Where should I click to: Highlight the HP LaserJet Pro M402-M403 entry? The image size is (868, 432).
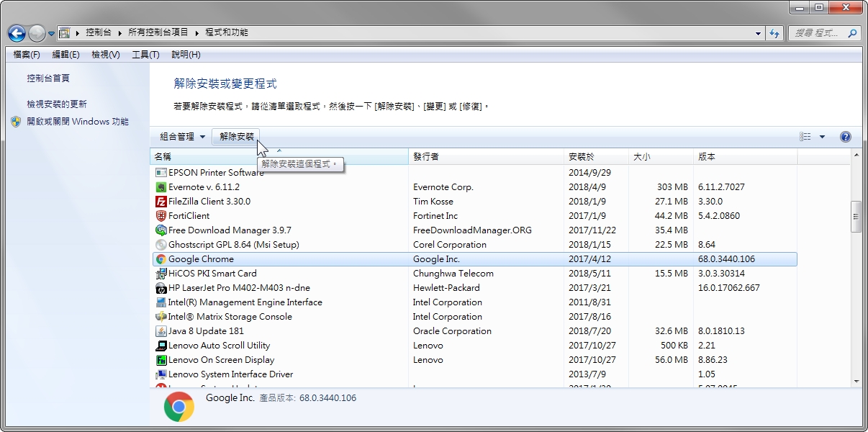tap(238, 287)
